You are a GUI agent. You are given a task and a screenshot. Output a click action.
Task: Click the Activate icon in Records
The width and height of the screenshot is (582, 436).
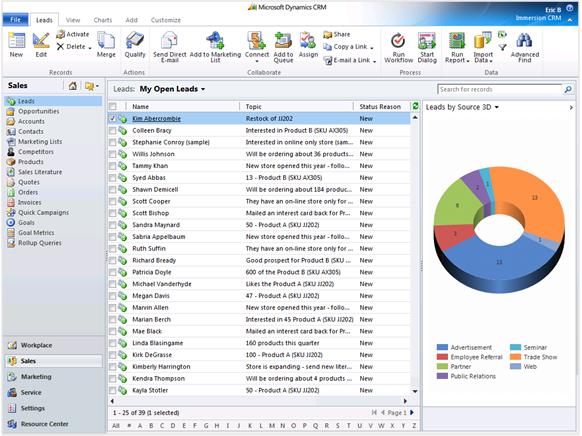[61, 35]
